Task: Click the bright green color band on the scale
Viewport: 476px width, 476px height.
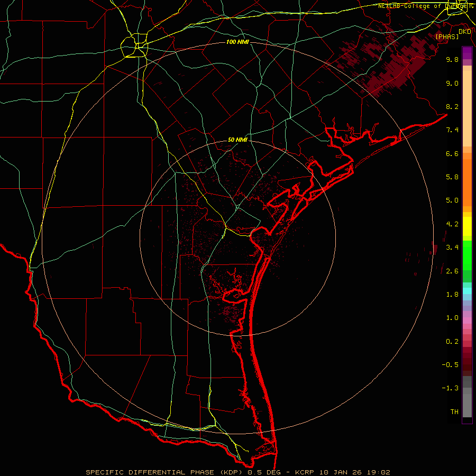Action: (x=467, y=255)
